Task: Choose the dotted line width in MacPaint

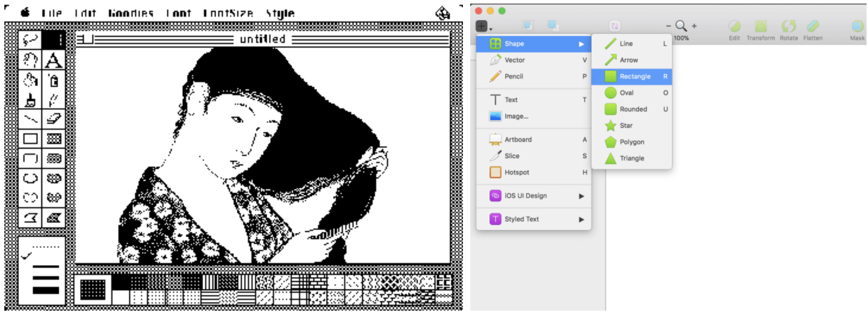Action: (x=46, y=247)
